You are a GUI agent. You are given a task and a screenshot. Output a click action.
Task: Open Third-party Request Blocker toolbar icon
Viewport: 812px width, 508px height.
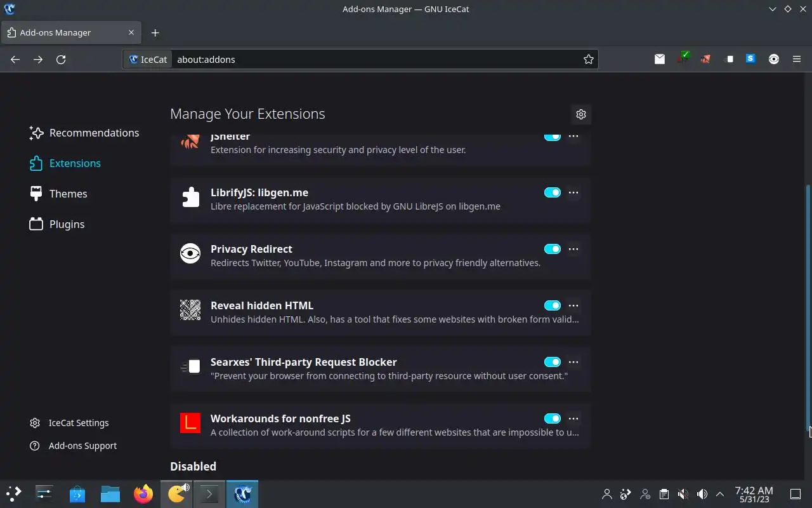[x=728, y=59]
